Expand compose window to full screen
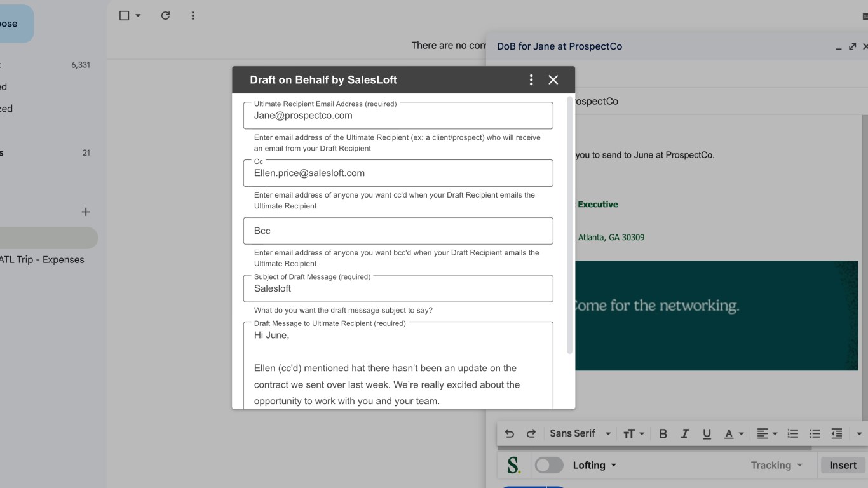 coord(853,46)
